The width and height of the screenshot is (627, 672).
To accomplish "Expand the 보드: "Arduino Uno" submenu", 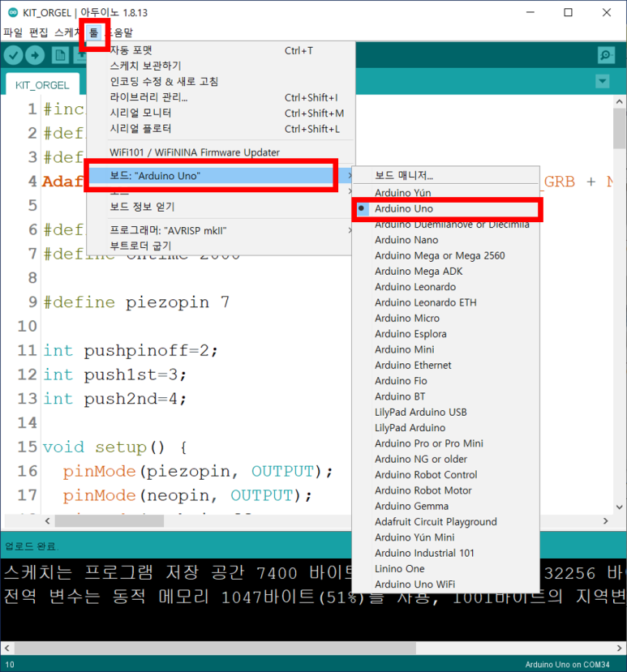I will (x=221, y=176).
